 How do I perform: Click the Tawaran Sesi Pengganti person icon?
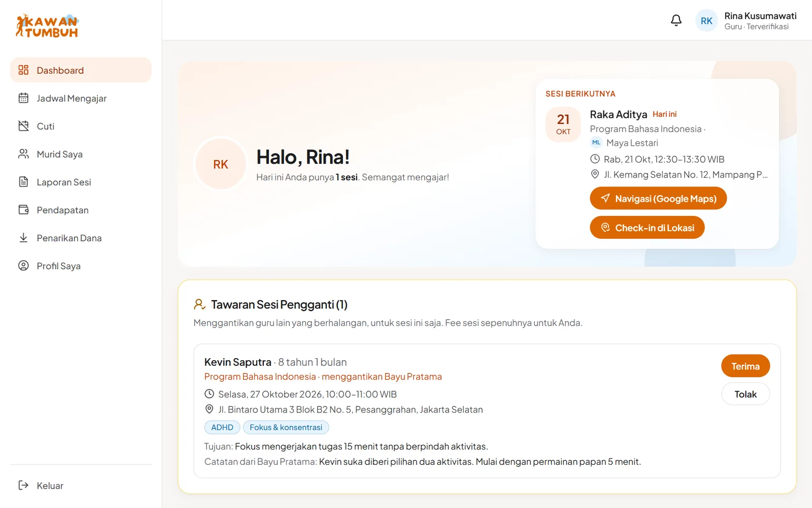(x=199, y=304)
